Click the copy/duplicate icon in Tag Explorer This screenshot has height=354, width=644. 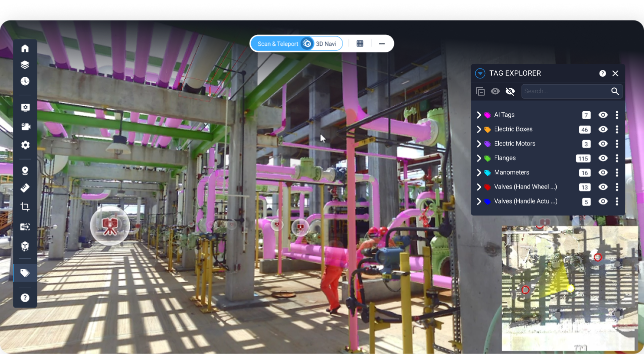point(480,91)
